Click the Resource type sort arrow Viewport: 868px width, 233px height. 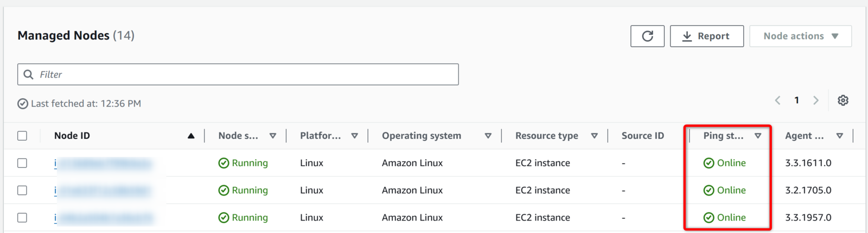(594, 136)
